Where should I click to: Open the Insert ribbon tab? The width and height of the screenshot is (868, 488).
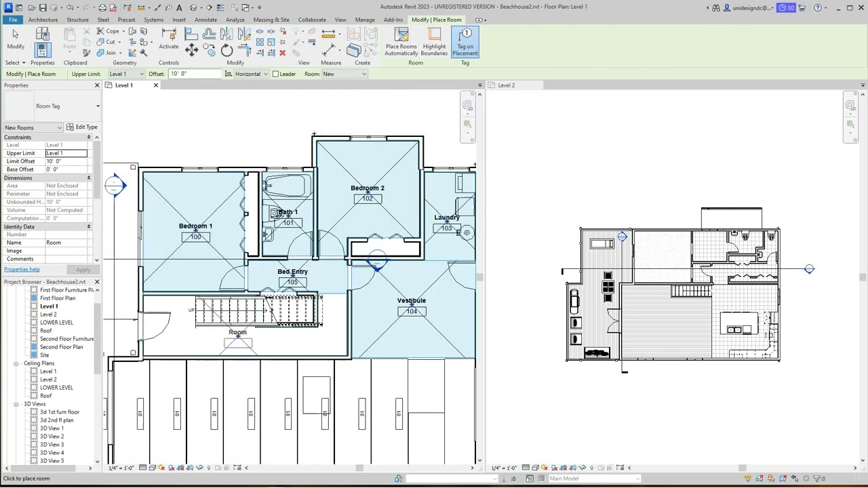point(179,20)
